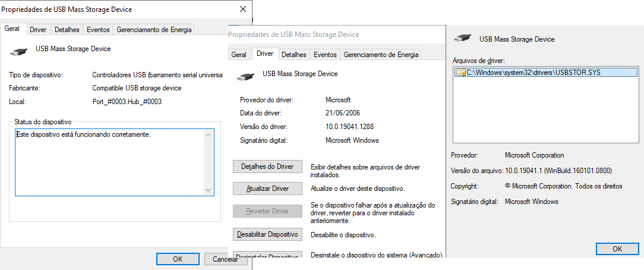644x270 pixels.
Task: Open Eventos tab in left window
Action: [x=98, y=30]
